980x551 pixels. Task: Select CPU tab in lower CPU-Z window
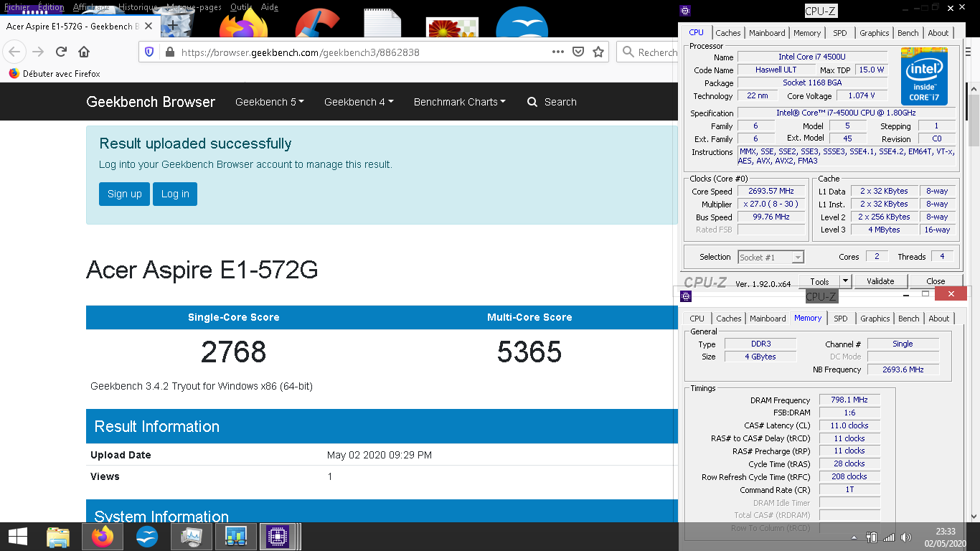point(697,319)
